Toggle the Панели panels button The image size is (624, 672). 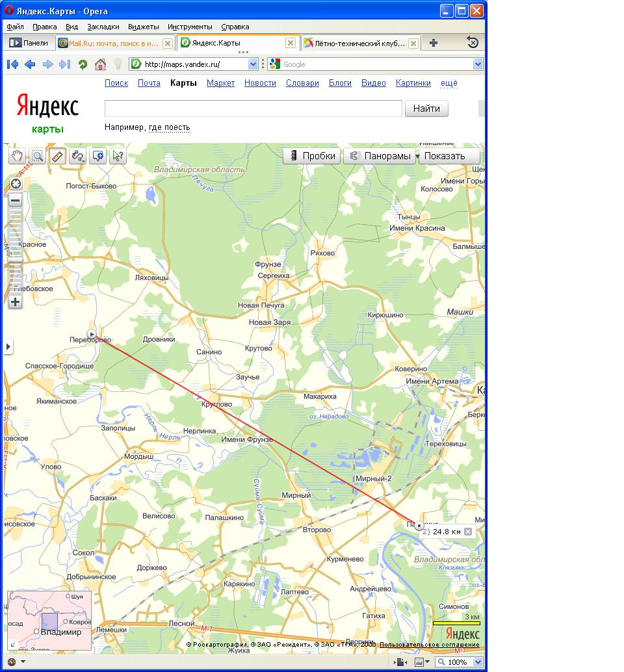point(29,43)
